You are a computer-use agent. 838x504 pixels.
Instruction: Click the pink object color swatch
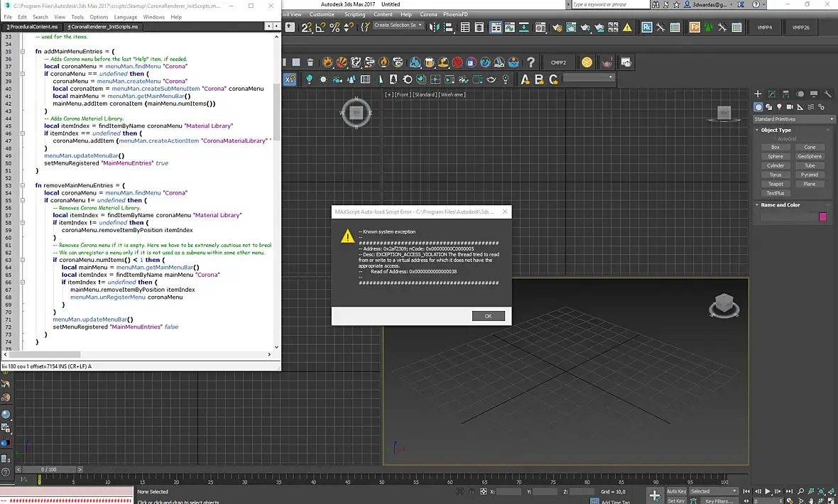pyautogui.click(x=823, y=217)
